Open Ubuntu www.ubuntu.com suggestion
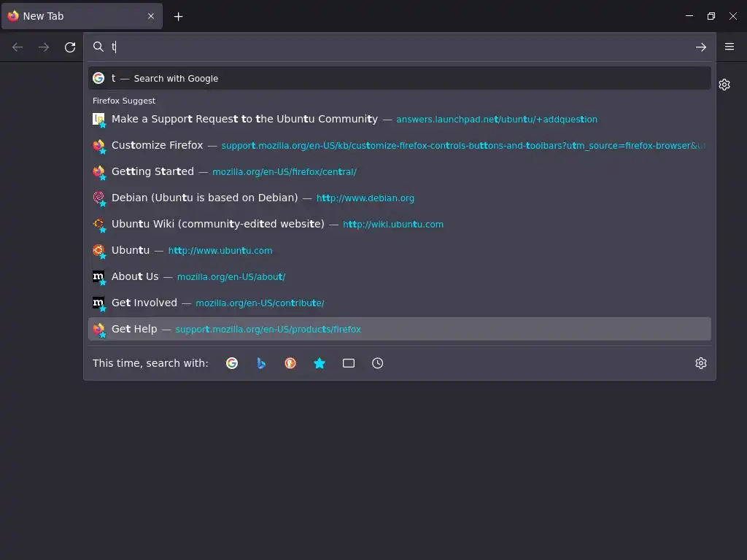The width and height of the screenshot is (747, 560). pyautogui.click(x=399, y=250)
